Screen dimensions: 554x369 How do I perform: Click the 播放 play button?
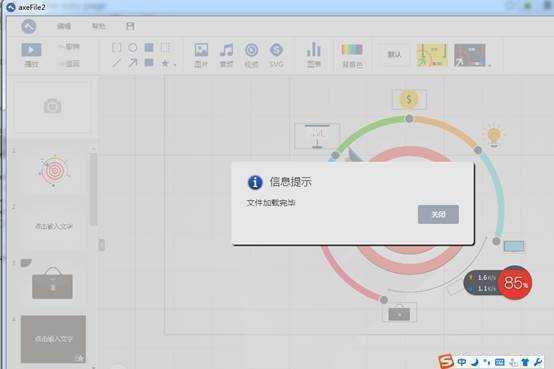(31, 55)
